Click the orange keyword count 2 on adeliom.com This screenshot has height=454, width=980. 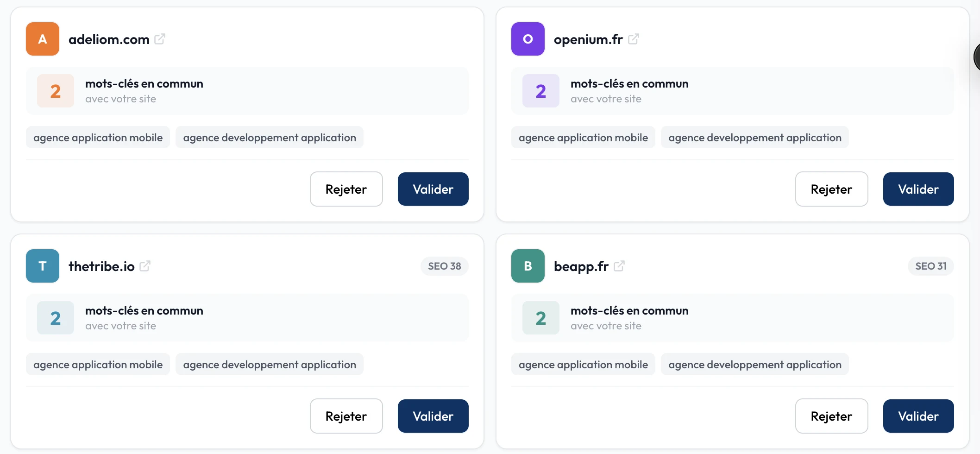(x=56, y=91)
